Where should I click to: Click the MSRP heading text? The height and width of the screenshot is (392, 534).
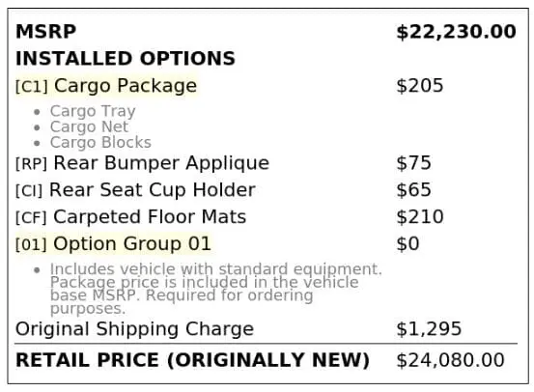tap(45, 32)
